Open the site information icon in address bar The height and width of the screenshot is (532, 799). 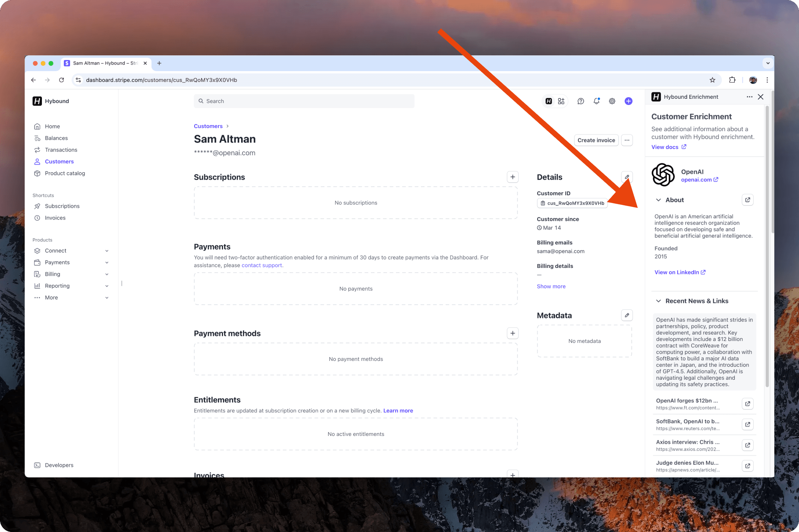point(78,80)
